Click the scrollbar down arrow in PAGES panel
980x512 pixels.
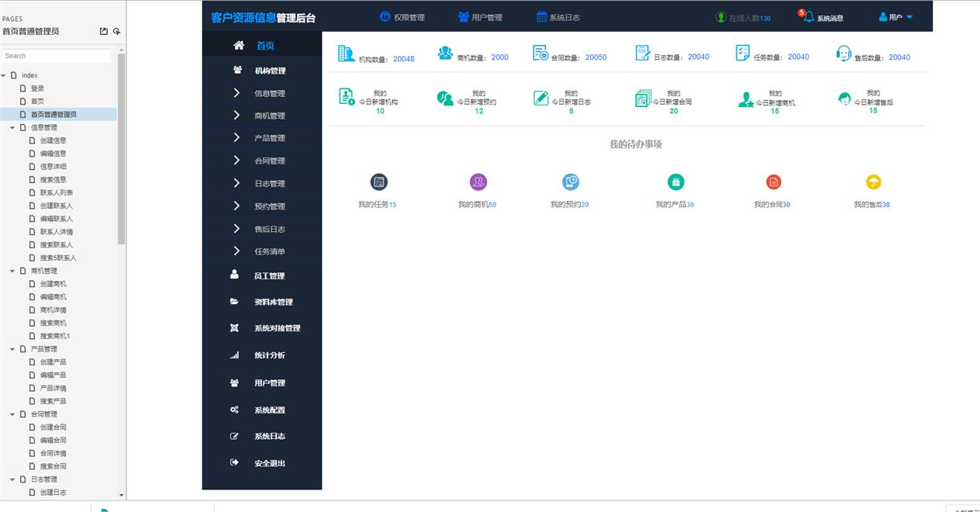(121, 494)
